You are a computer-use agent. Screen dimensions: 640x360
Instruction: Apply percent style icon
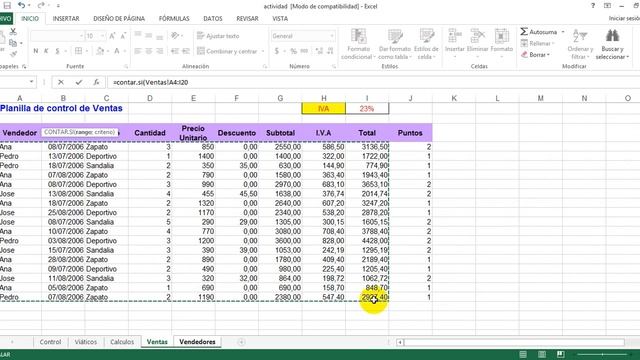click(293, 51)
